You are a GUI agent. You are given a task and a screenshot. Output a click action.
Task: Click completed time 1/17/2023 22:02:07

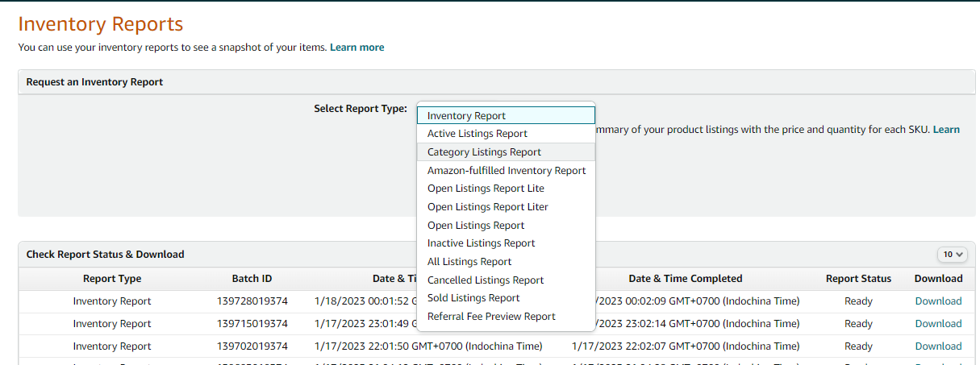coord(686,346)
